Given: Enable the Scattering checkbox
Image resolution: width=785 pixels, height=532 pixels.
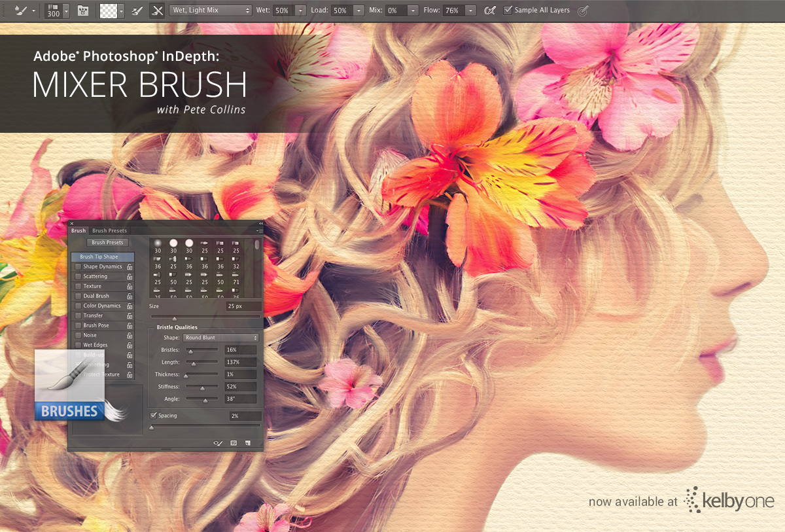Looking at the screenshot, I should pyautogui.click(x=78, y=277).
